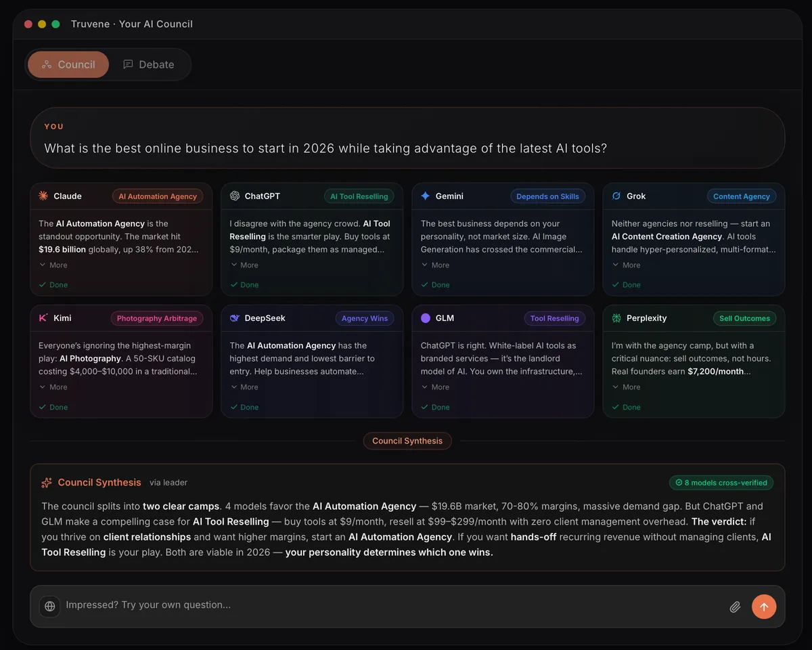Image resolution: width=812 pixels, height=650 pixels.
Task: Click Done checkmark on Gemini card
Action: 424,285
